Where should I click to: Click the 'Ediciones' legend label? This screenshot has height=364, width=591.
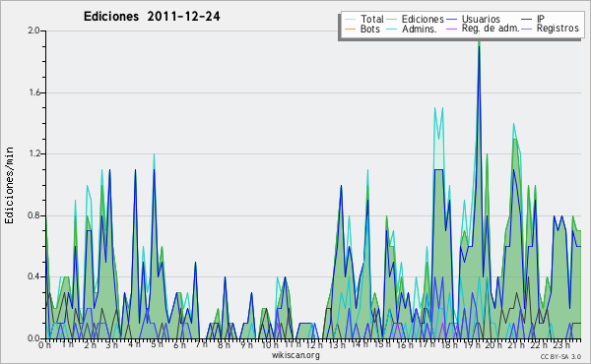423,19
